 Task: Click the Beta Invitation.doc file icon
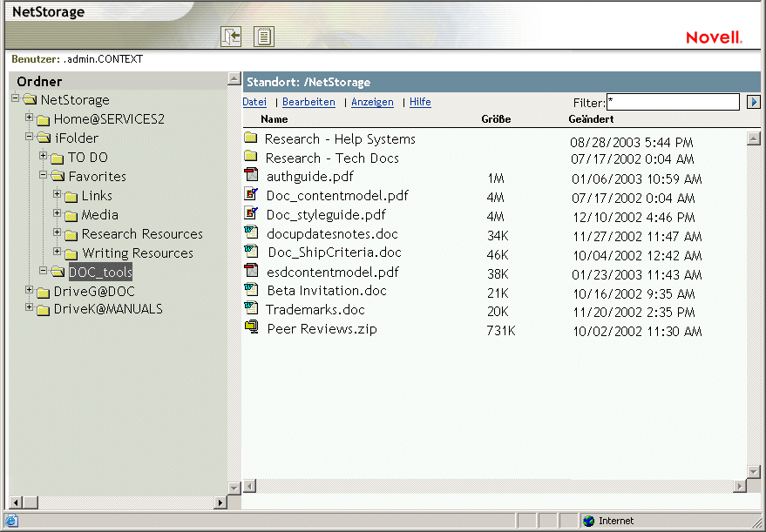(251, 289)
